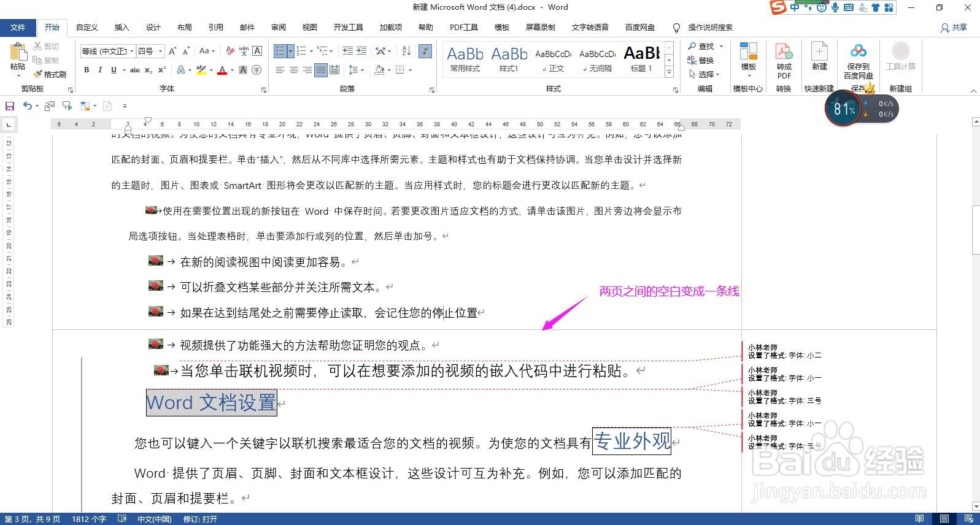Toggle track changes (修订: 打开) in the status bar

tap(200, 519)
